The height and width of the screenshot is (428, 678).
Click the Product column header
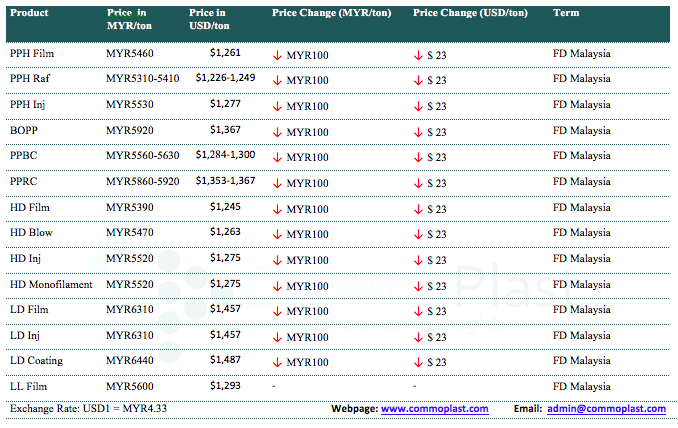29,12
